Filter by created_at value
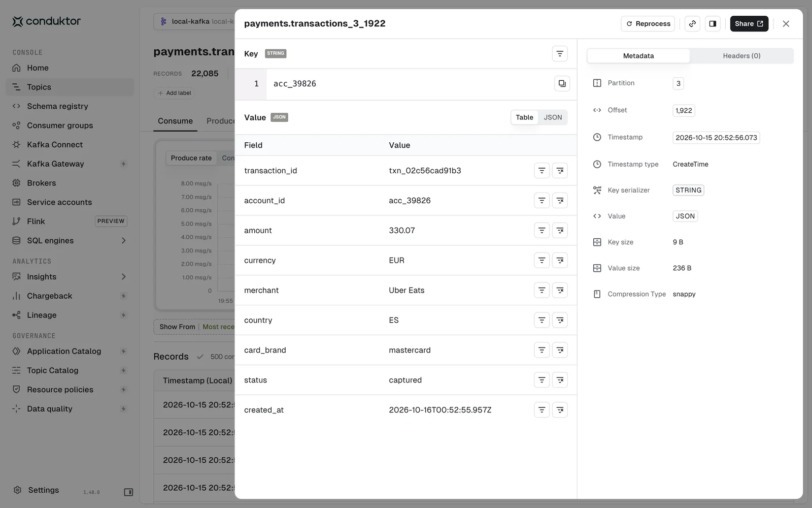Viewport: 812px width, 508px height. 542,410
